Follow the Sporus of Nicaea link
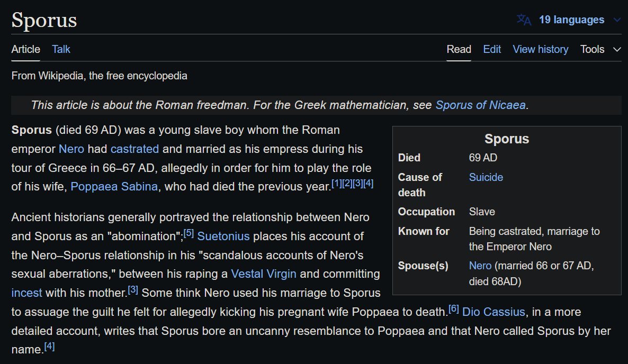Screen dimensions: 628x364 click(x=480, y=105)
